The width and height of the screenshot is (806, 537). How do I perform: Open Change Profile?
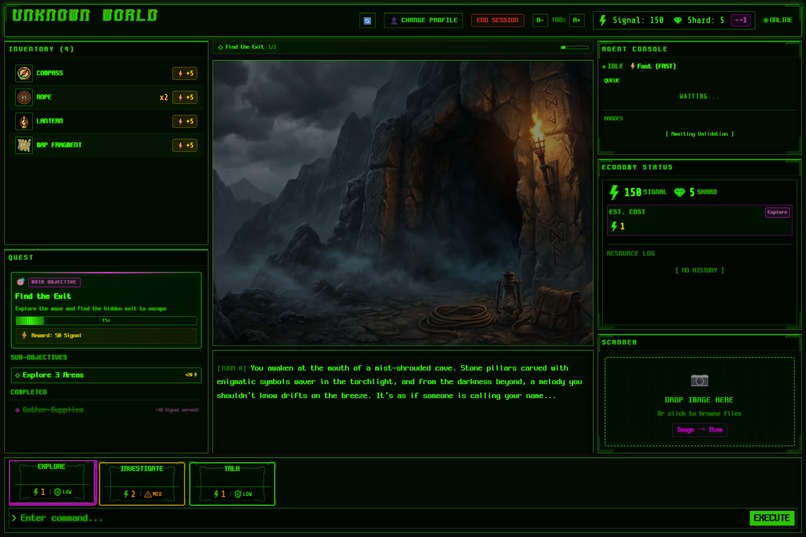pyautogui.click(x=423, y=21)
